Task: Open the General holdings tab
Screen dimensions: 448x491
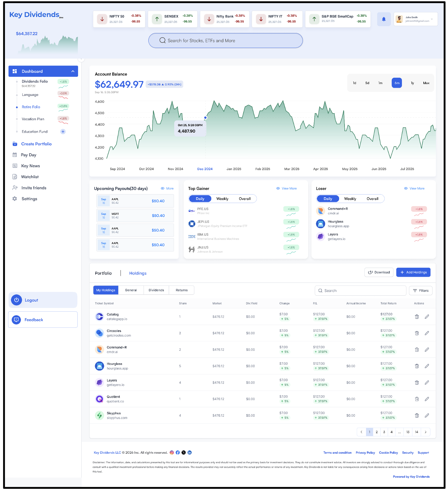Action: (131, 290)
